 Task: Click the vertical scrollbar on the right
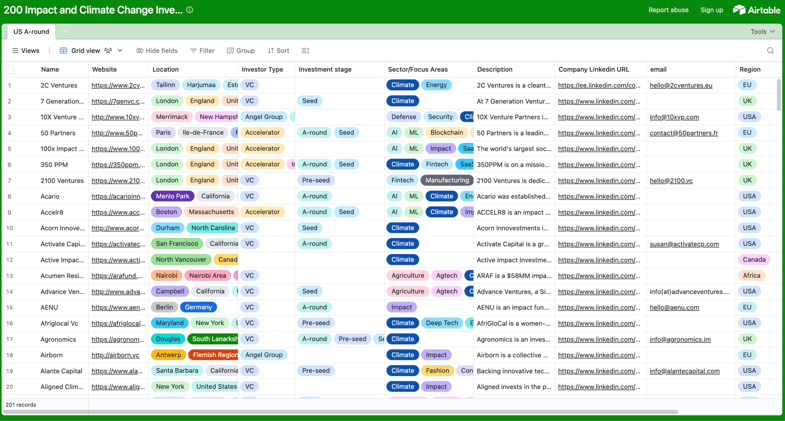[779, 95]
